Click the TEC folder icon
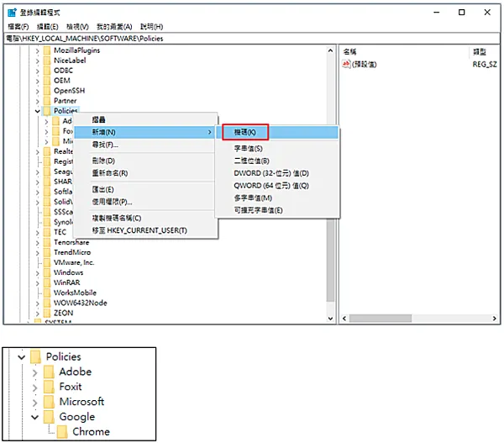 [x=47, y=232]
